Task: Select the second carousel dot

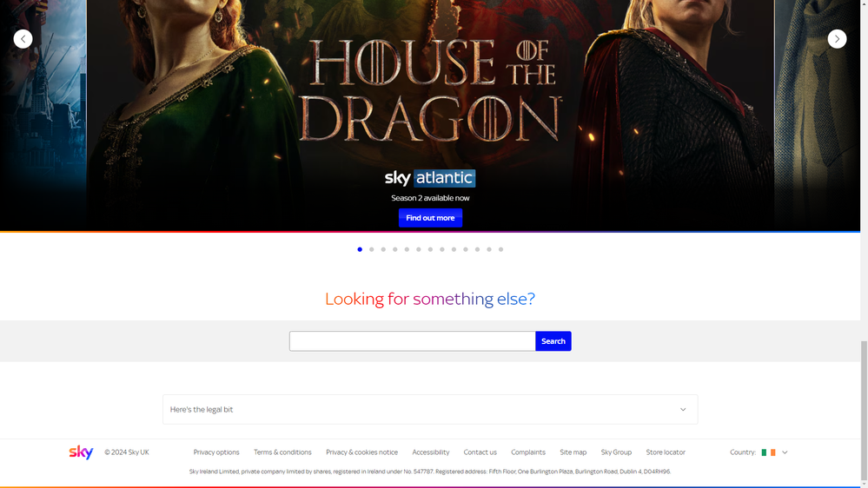Action: click(x=372, y=249)
